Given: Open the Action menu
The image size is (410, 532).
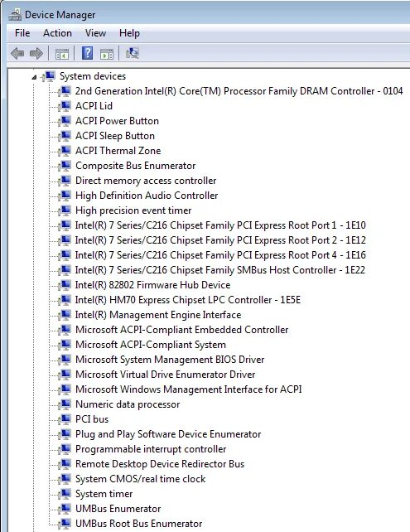Looking at the screenshot, I should [57, 33].
